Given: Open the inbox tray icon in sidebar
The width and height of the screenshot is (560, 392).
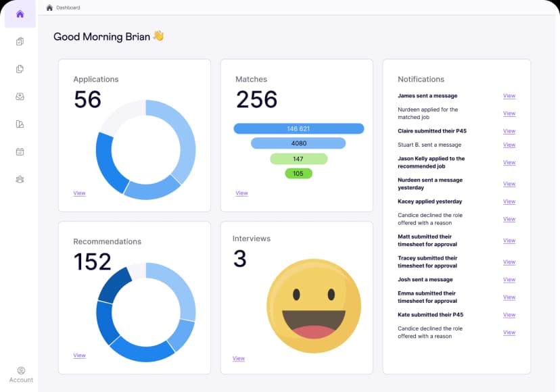Looking at the screenshot, I should point(20,97).
